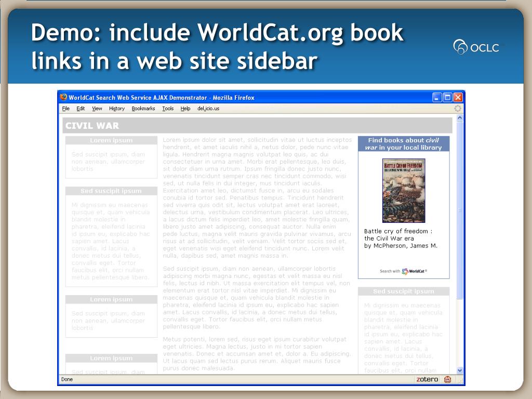This screenshot has height=399, width=532.
Task: Click the resize grip in status bar
Action: (x=461, y=381)
